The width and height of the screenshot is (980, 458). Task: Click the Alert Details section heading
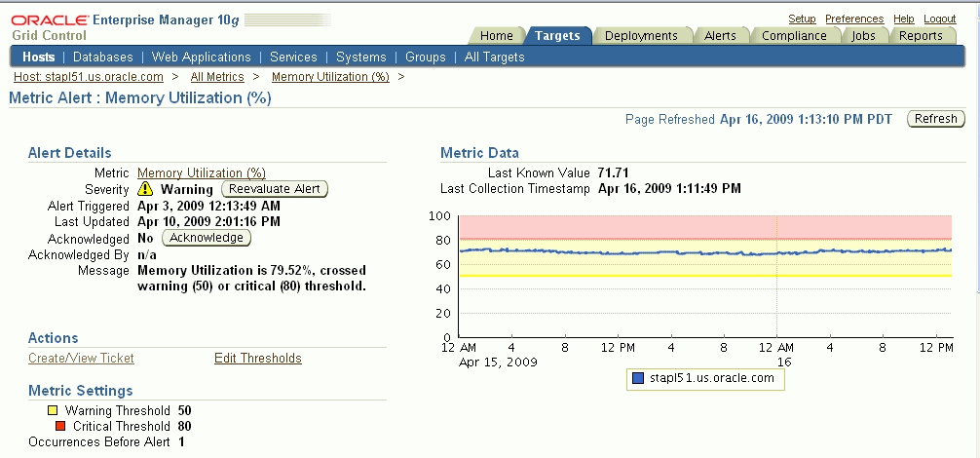(x=70, y=153)
